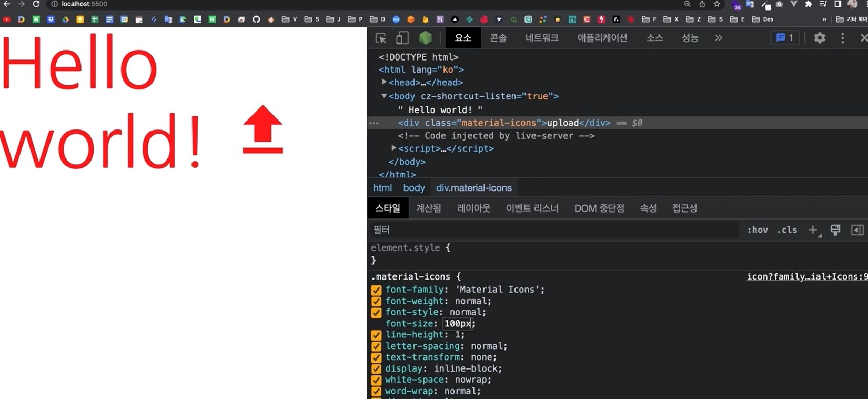
Task: Switch to the 네트워크 (Network) tab
Action: [x=542, y=38]
